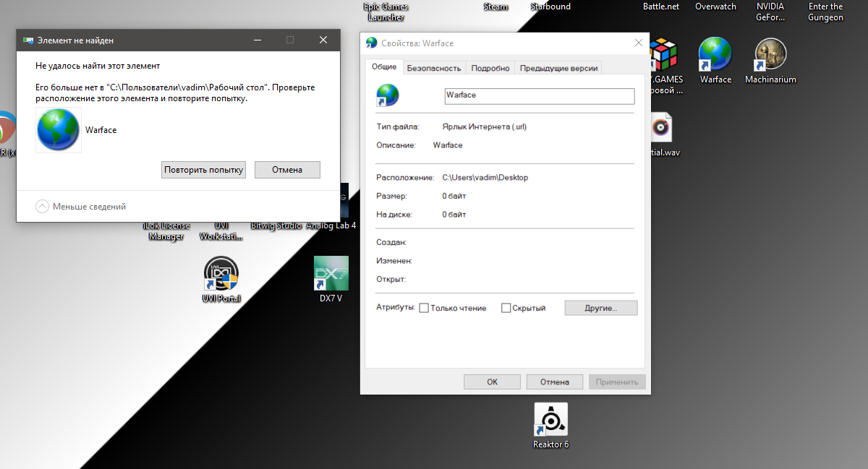Viewport: 868px width, 469px height.
Task: Click the Повторить попытку button
Action: tap(204, 170)
